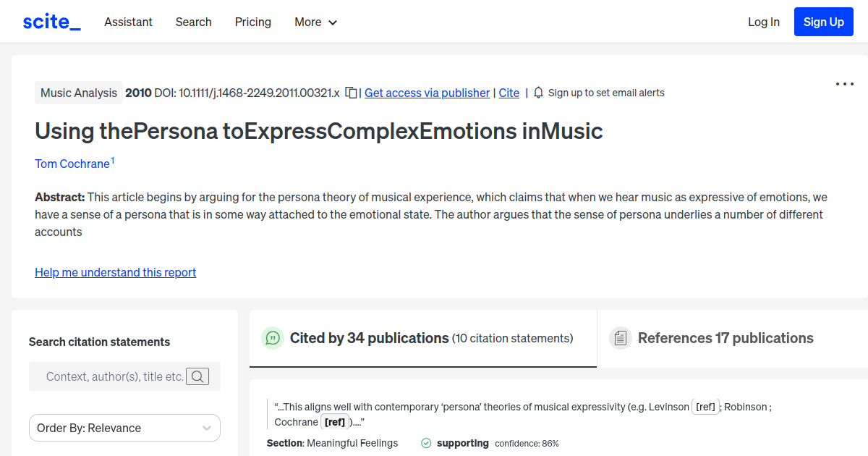Click the Sign Up button

coord(823,22)
